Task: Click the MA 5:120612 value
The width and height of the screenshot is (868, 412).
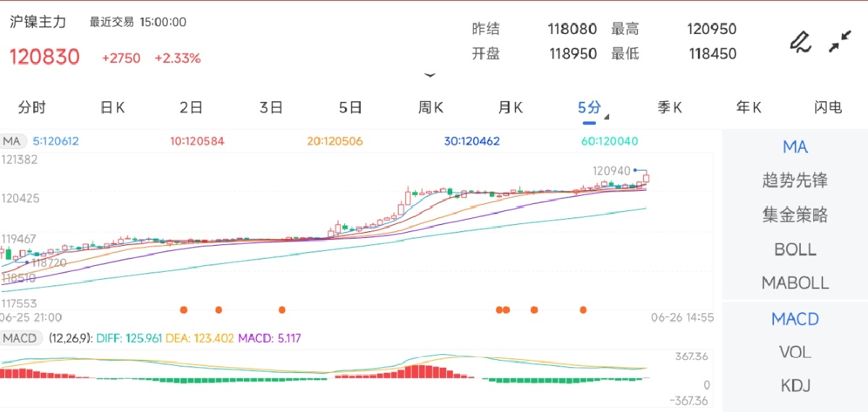Action: [x=56, y=142]
